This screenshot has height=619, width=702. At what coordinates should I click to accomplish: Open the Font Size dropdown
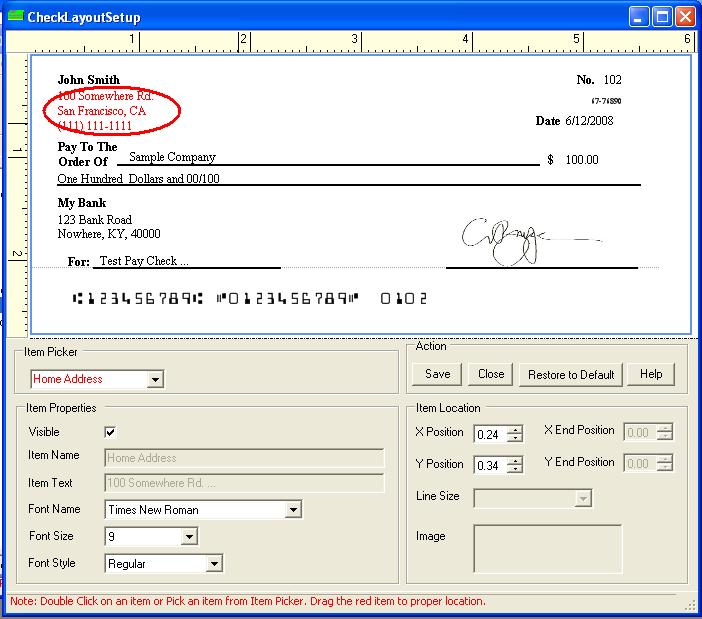(189, 537)
